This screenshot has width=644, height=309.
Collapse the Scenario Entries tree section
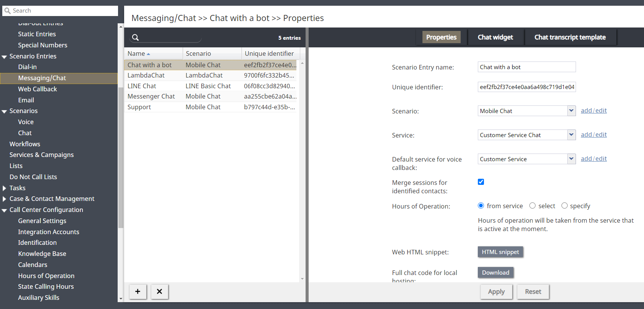5,57
